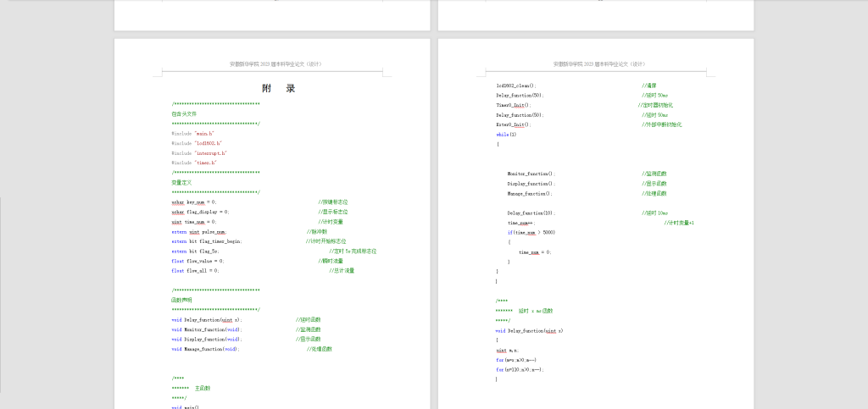
Task: Click the float flow_all = 0 line
Action: coord(195,271)
